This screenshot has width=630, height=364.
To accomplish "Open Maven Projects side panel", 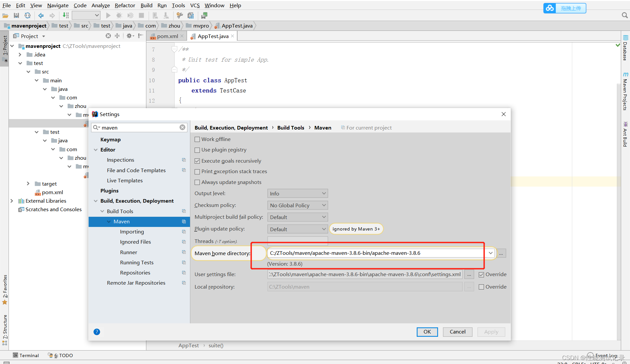I will pos(625,91).
